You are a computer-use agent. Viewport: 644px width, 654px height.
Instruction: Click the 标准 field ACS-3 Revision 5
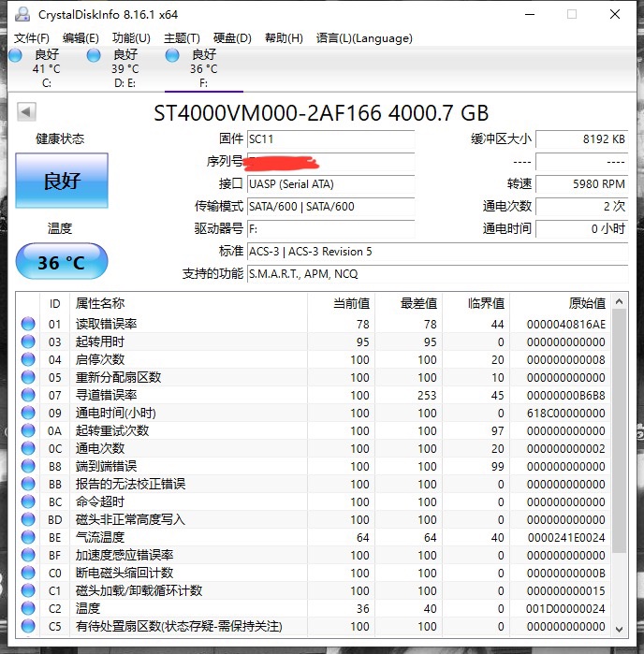tap(437, 252)
